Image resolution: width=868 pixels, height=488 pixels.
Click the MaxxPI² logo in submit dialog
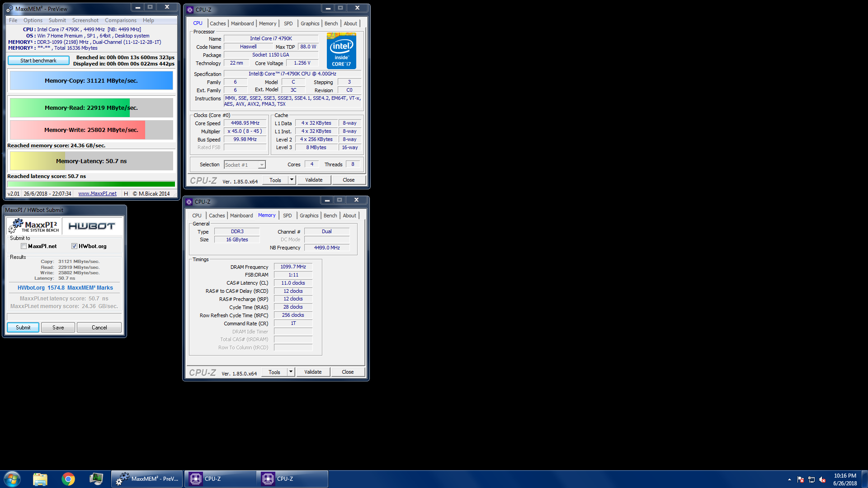pyautogui.click(x=34, y=226)
